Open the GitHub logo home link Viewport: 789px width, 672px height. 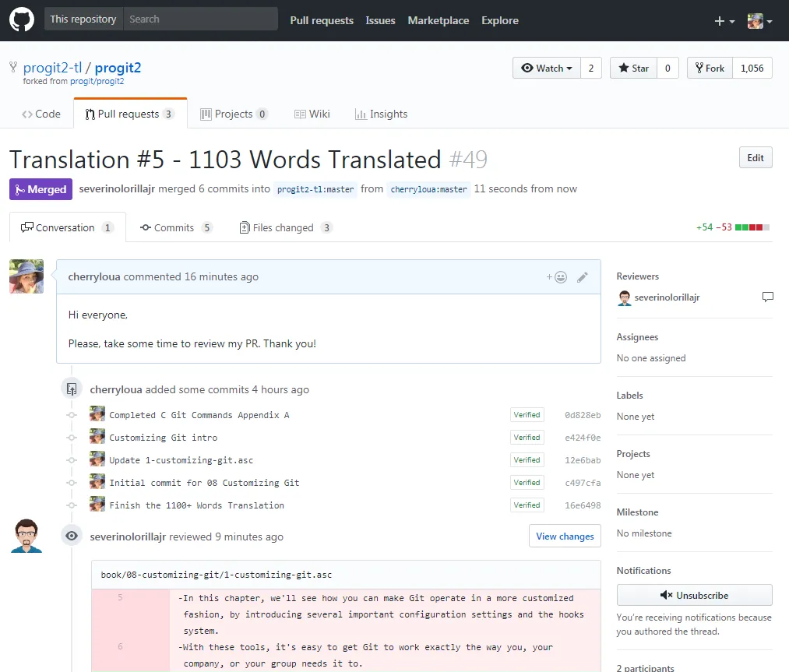[x=22, y=20]
